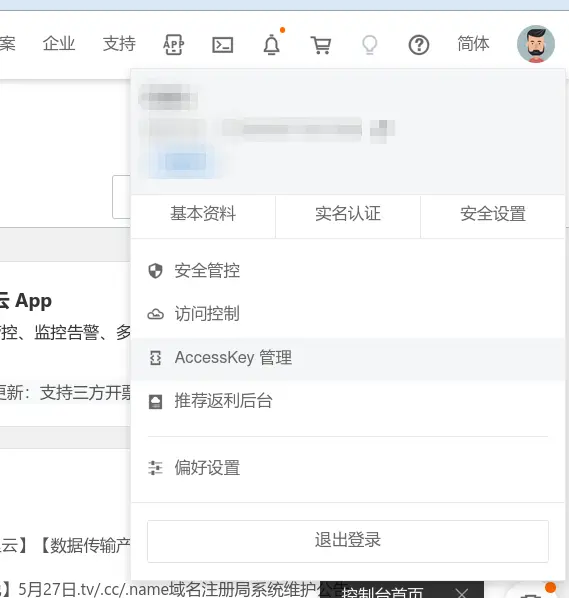Click the 控制台首页 label
The width and height of the screenshot is (569, 598).
coord(382,592)
